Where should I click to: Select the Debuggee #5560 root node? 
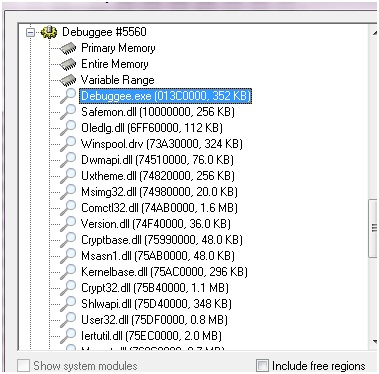coord(104,32)
